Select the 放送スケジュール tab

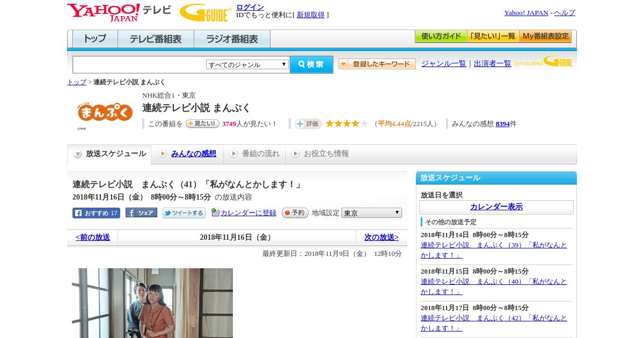109,154
